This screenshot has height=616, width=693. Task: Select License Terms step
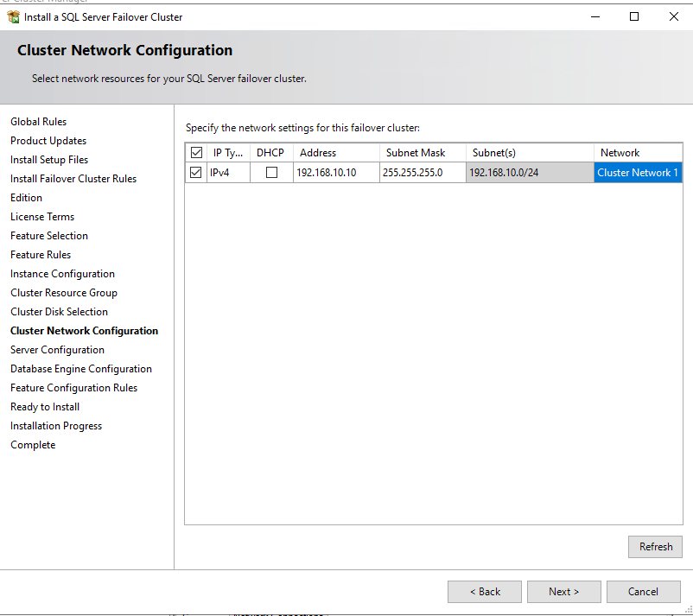coord(42,217)
